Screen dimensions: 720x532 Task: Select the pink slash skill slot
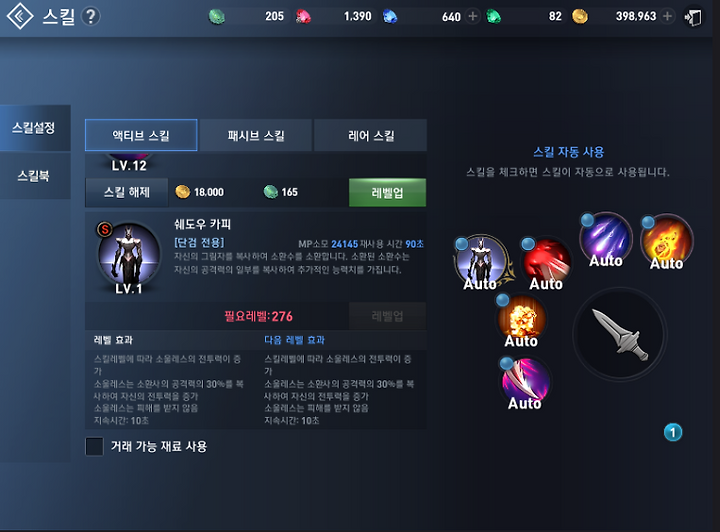coord(525,383)
